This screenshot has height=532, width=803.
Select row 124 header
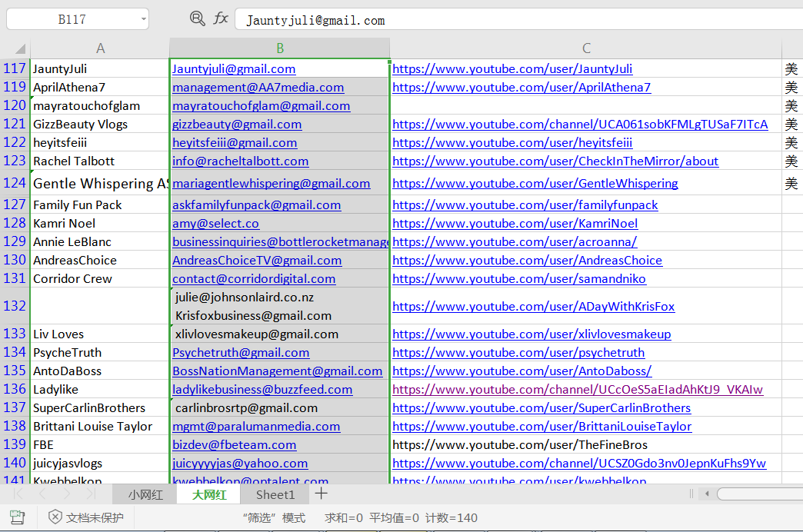coord(15,183)
